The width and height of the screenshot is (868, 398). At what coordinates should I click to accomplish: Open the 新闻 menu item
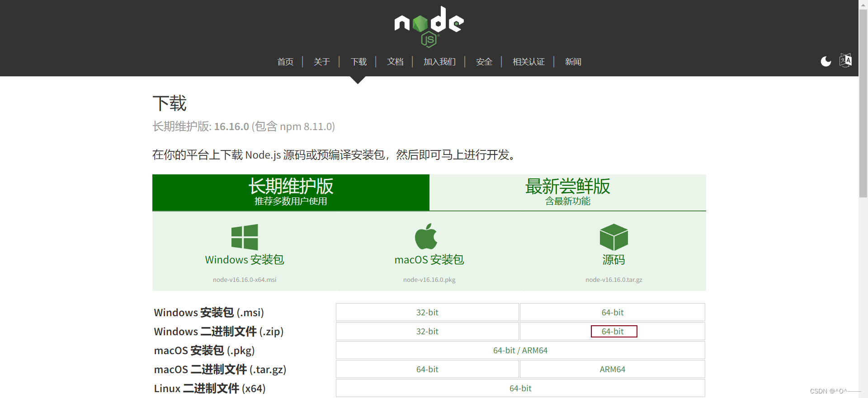click(573, 62)
